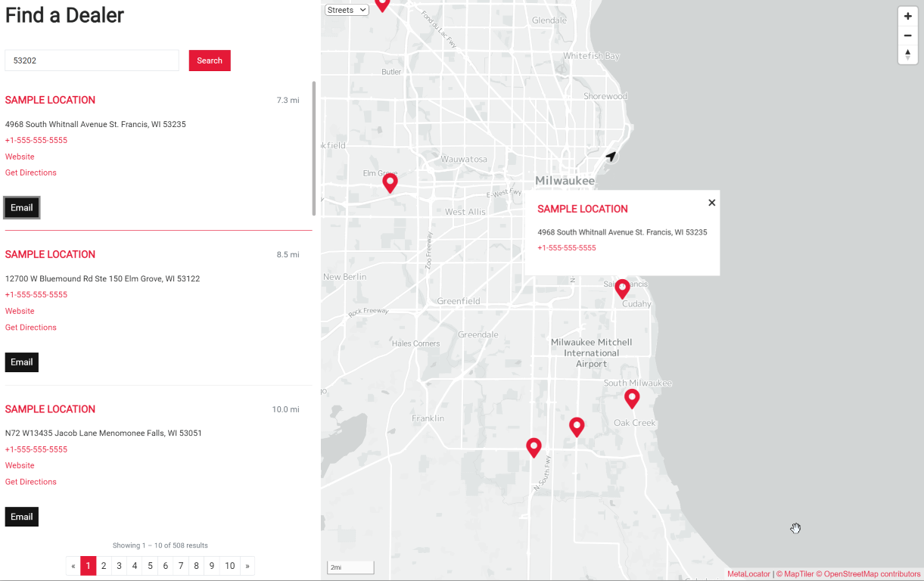Open the Website link for the Elm Grove dealer
Viewport: 924px width, 581px height.
coord(20,311)
